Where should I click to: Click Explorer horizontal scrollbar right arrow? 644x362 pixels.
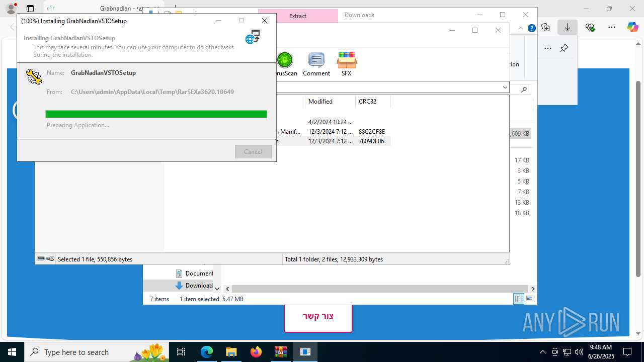point(533,289)
